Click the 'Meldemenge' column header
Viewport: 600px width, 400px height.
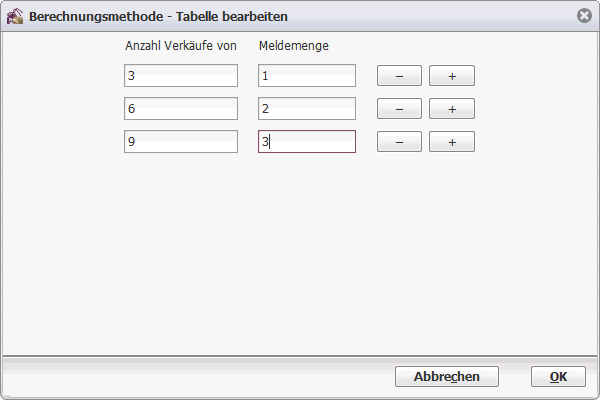tap(293, 46)
